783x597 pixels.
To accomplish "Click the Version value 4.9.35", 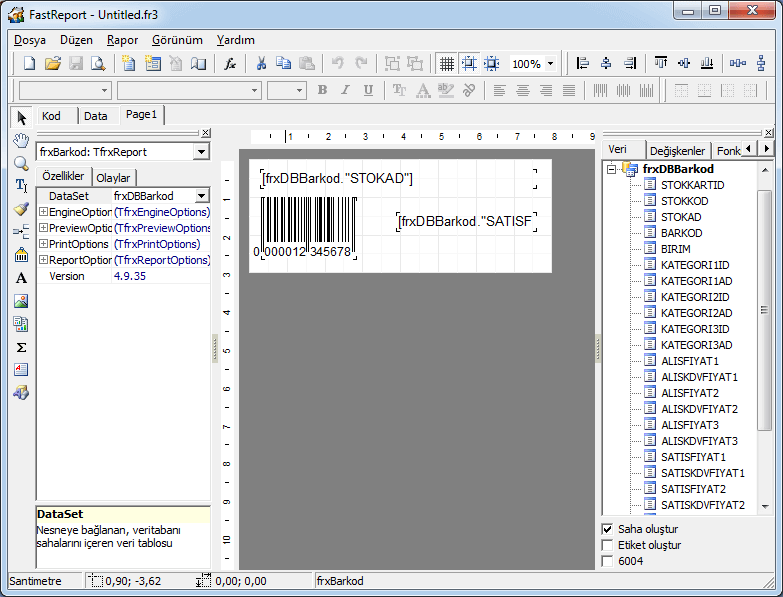I will click(130, 276).
